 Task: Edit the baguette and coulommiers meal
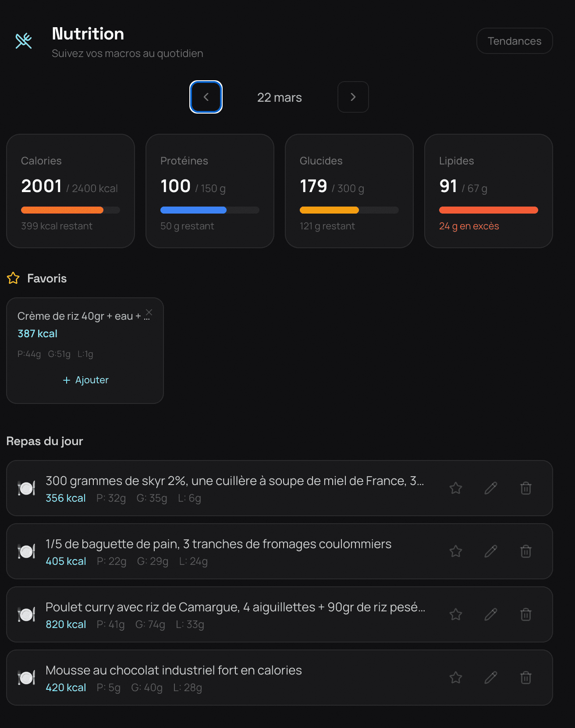pyautogui.click(x=491, y=551)
